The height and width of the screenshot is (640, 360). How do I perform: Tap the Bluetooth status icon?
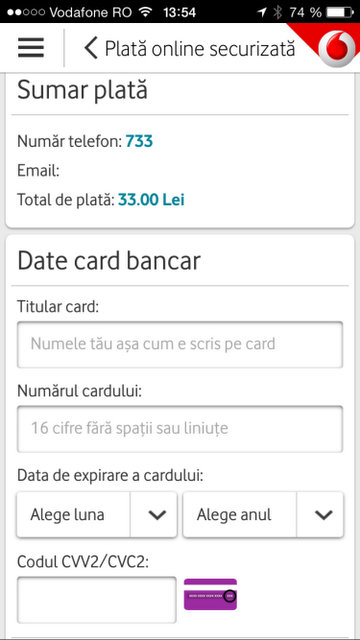(278, 12)
